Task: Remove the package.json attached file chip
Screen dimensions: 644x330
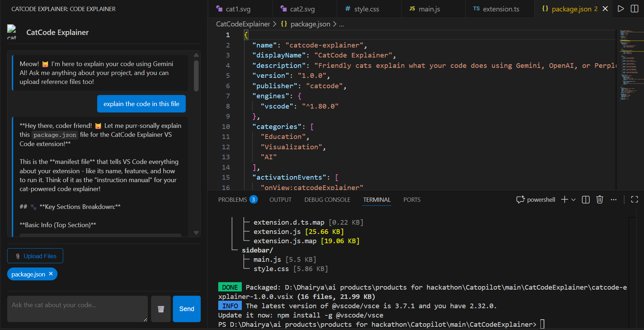Action: click(51, 274)
